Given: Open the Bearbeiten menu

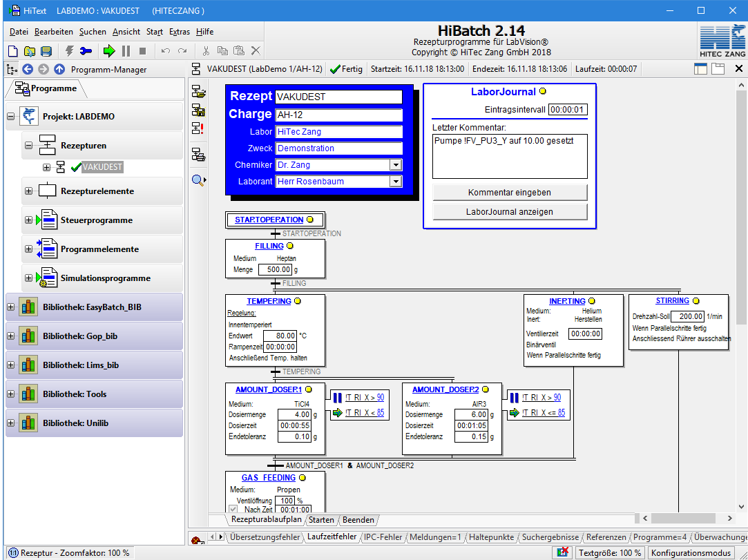Looking at the screenshot, I should 54,32.
